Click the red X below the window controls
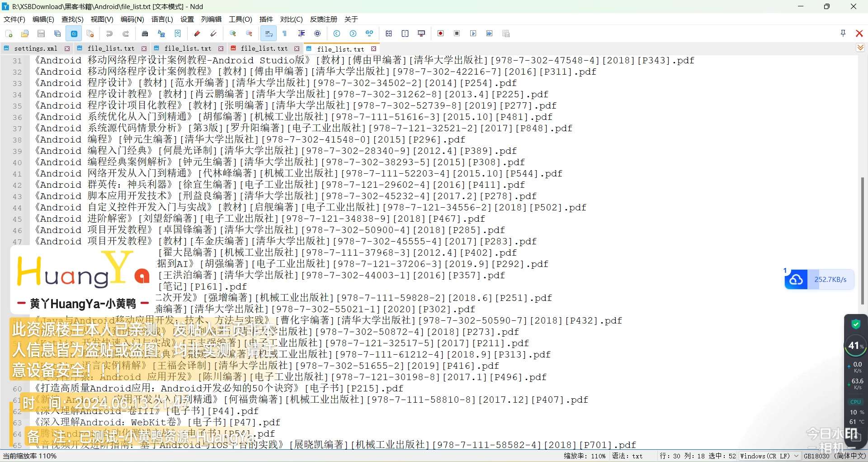This screenshot has width=868, height=462. 859,33
